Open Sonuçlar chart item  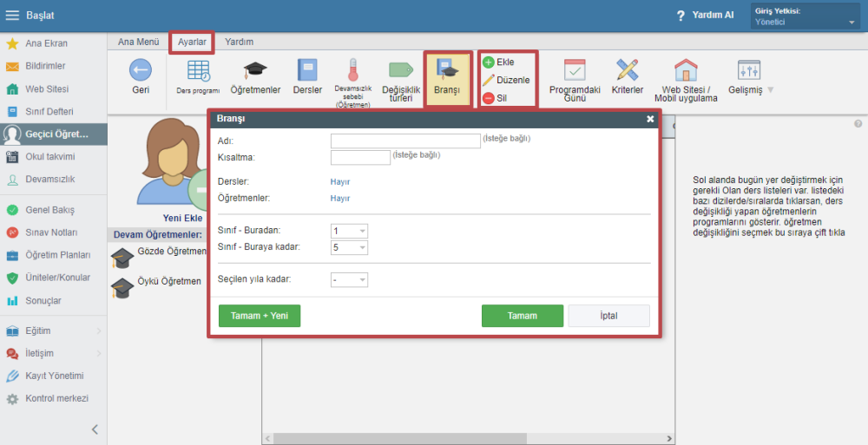coord(53,300)
